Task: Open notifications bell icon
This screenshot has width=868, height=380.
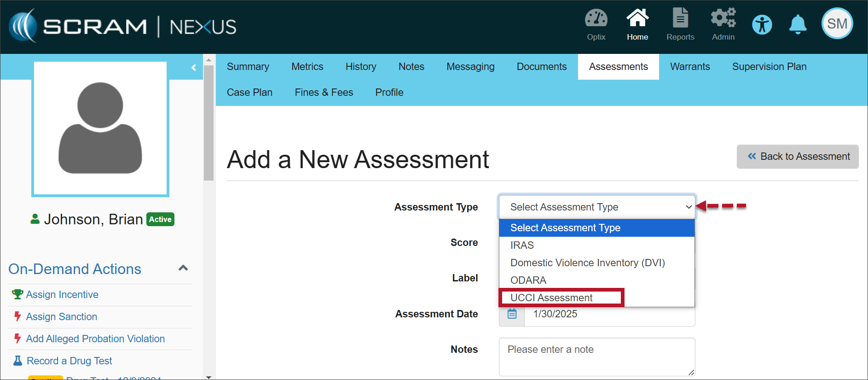Action: (x=798, y=24)
